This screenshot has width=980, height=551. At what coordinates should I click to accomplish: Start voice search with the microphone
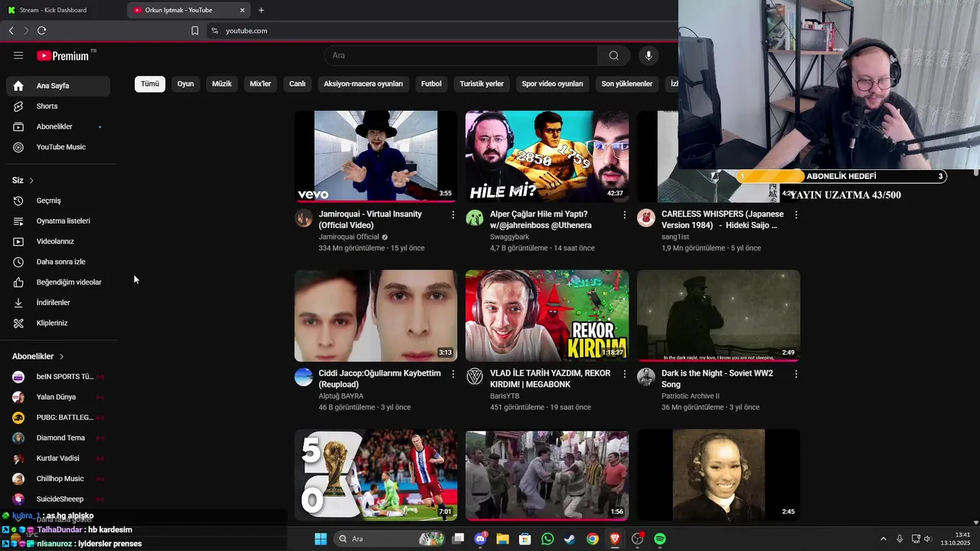click(x=648, y=55)
